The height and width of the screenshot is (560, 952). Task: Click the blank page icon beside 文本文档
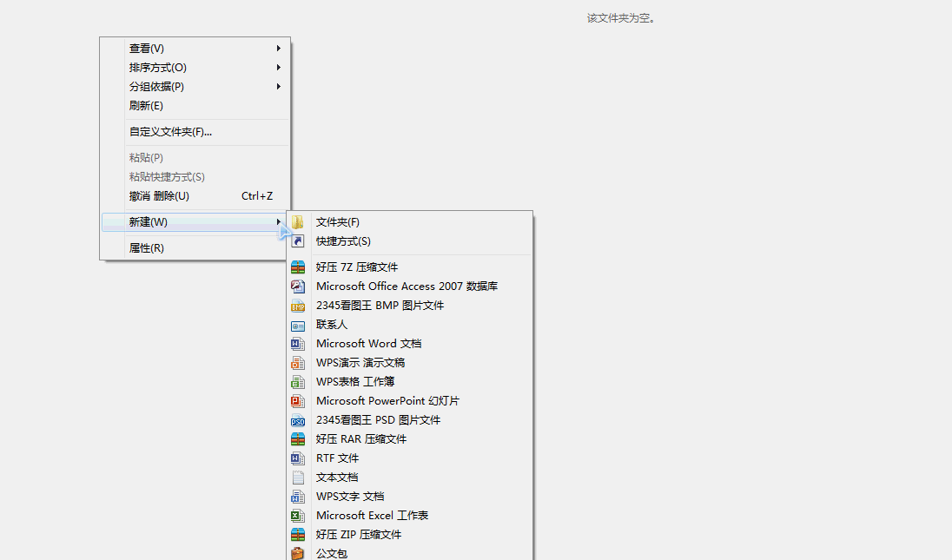[297, 478]
